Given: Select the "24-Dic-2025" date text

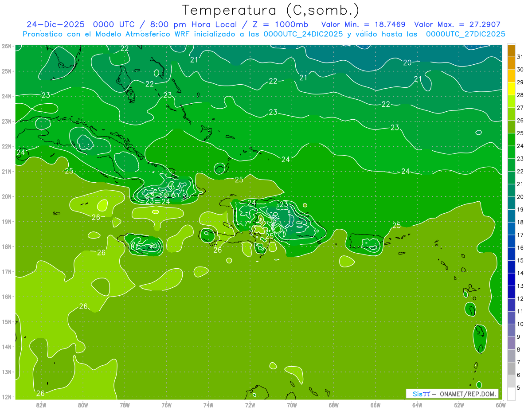Looking at the screenshot, I should pos(55,24).
